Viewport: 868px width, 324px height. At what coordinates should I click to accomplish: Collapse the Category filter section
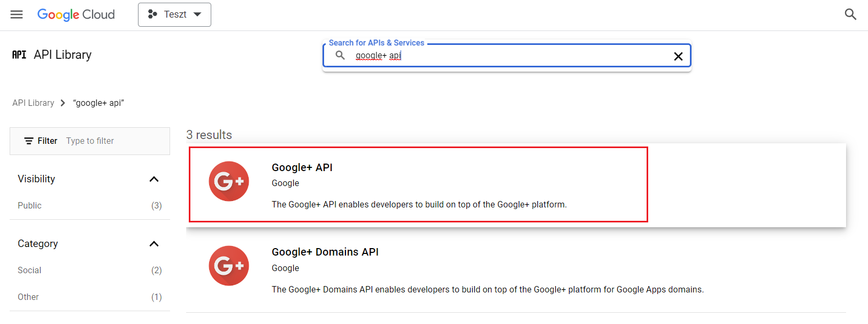[154, 244]
